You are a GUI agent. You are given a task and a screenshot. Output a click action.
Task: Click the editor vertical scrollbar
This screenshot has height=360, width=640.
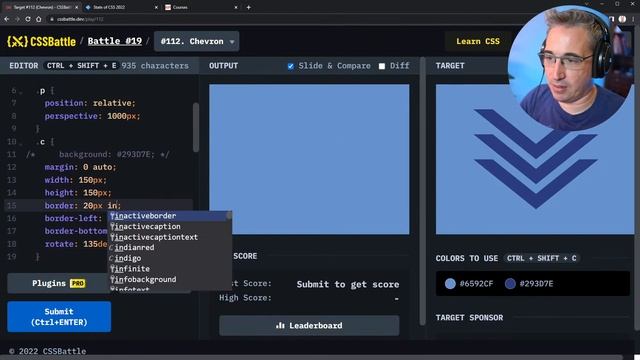196,127
